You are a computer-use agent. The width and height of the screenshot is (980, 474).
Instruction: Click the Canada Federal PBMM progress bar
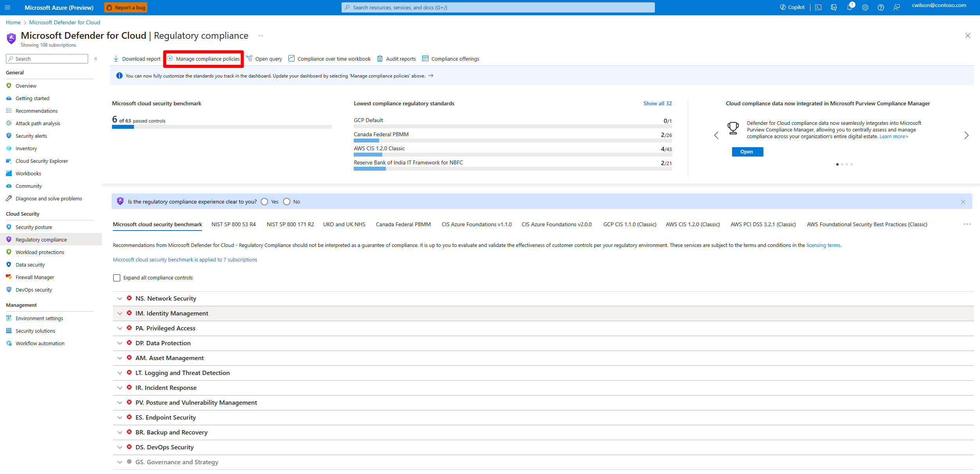512,141
